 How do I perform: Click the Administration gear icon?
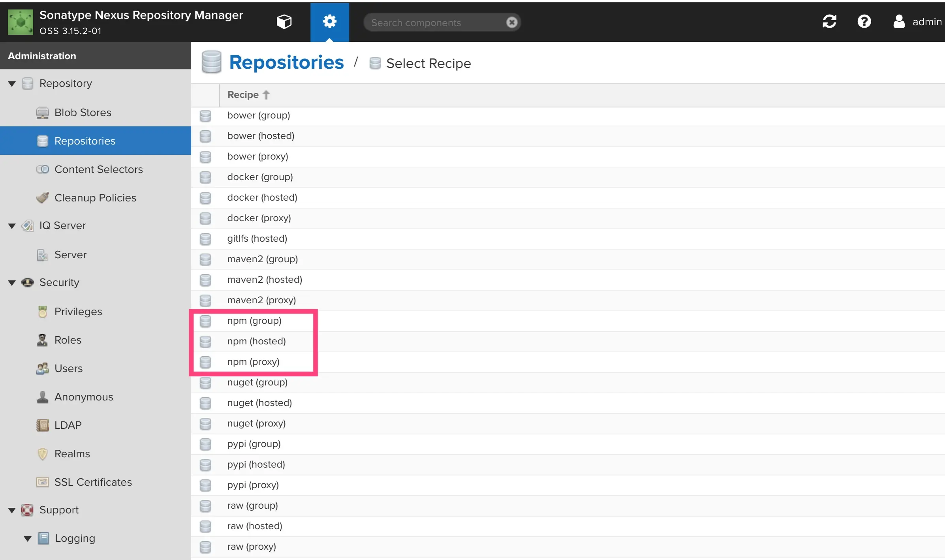coord(329,22)
